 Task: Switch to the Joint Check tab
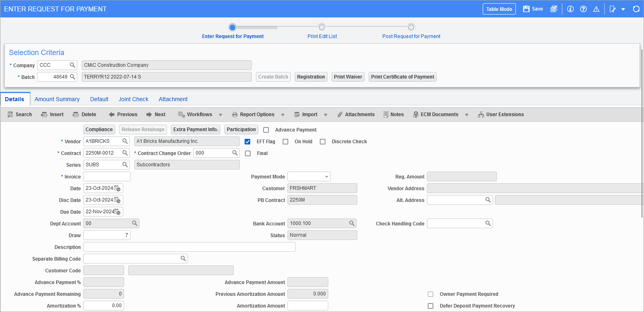click(133, 99)
